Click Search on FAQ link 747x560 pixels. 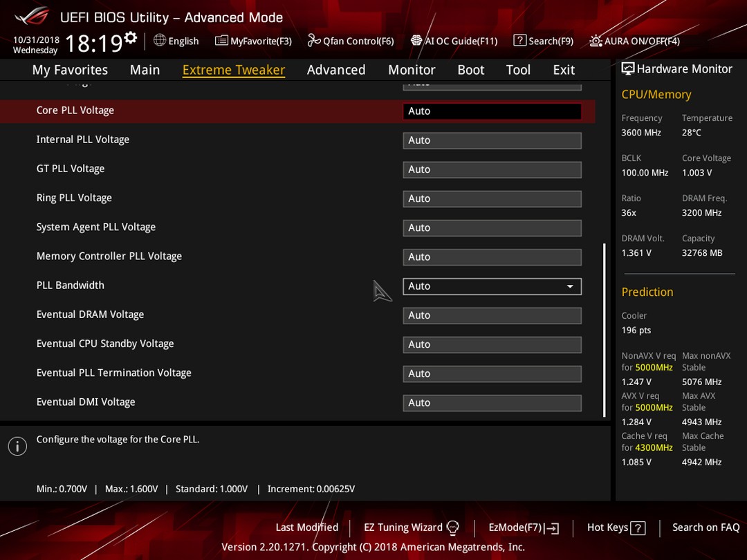click(x=705, y=527)
